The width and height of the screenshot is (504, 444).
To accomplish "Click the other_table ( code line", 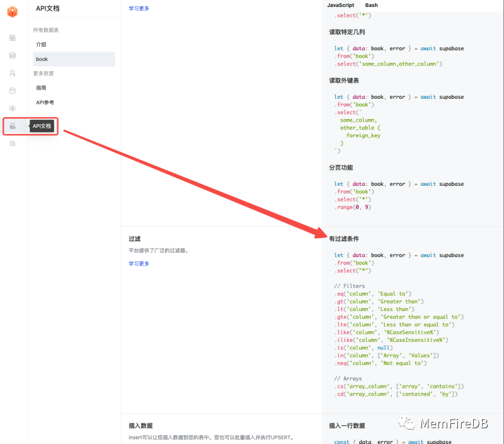I will 360,128.
